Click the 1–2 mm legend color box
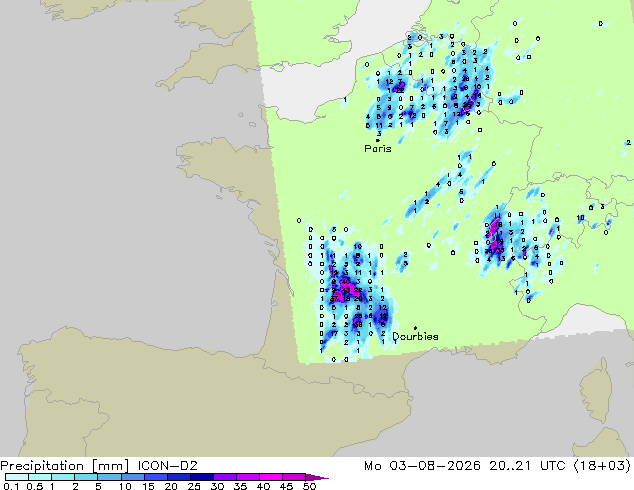 (x=63, y=477)
